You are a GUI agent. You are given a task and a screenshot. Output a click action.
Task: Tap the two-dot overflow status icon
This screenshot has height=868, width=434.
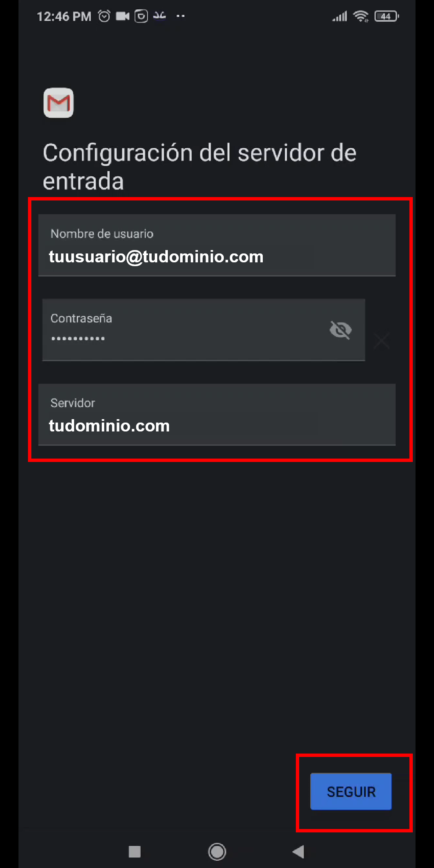pos(181,16)
